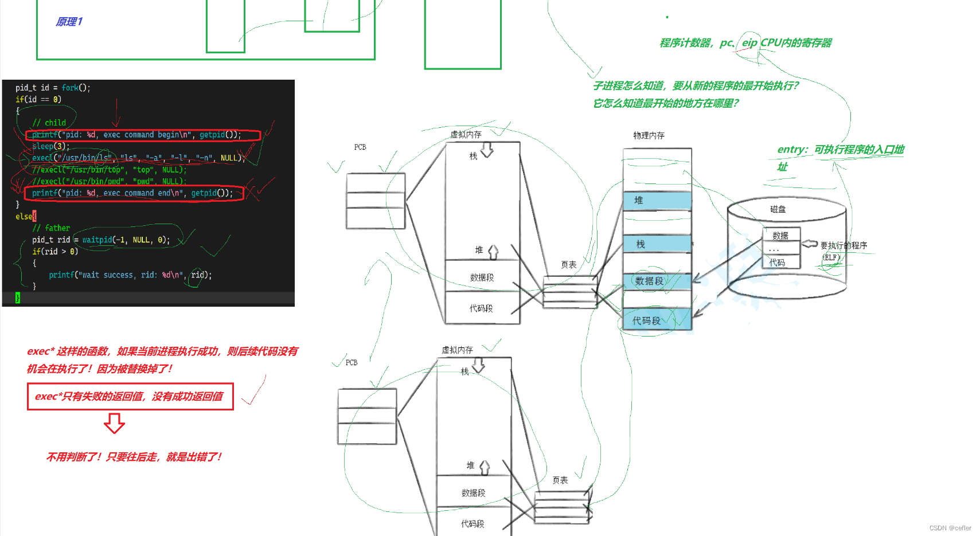Select the 代码 block inside the disk
The height and width of the screenshot is (536, 980).
[x=780, y=262]
